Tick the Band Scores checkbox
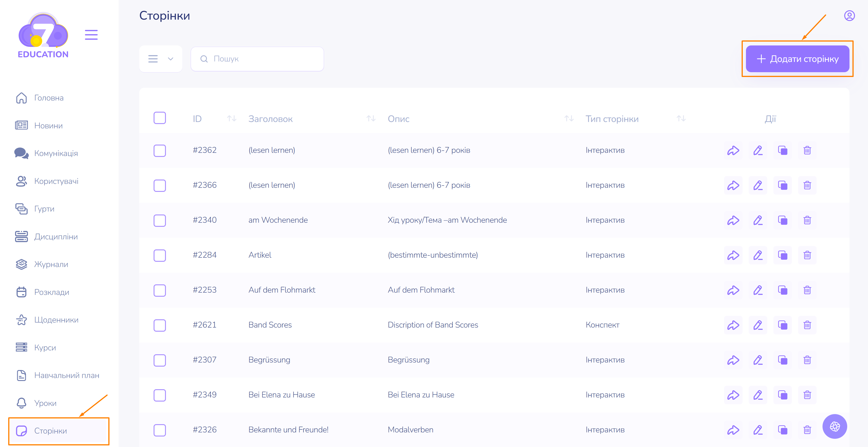 [x=160, y=325]
